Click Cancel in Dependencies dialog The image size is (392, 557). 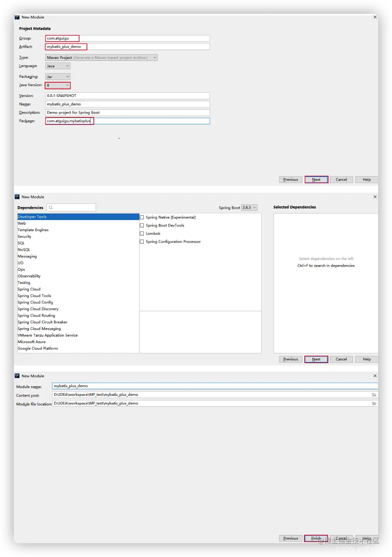[x=341, y=359]
